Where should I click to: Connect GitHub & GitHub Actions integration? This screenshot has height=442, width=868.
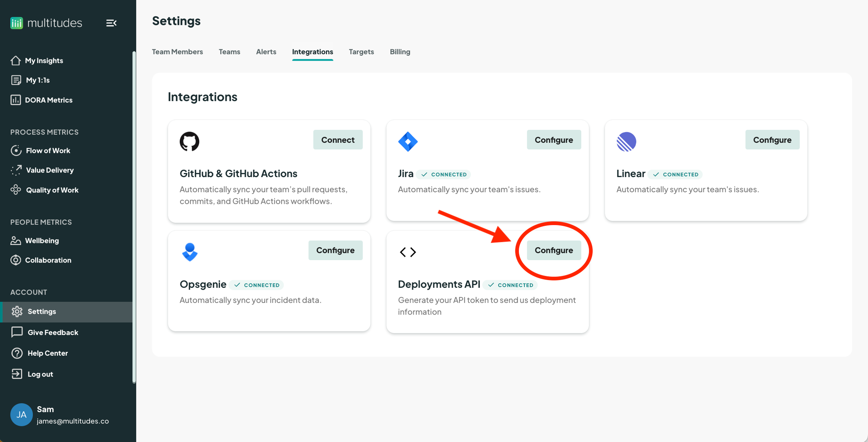click(338, 140)
